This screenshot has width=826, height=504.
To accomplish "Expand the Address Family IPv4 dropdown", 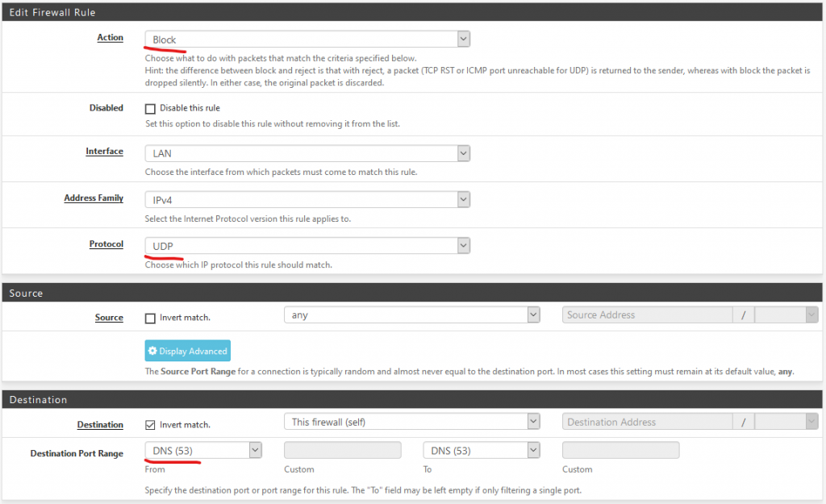I will tap(307, 200).
